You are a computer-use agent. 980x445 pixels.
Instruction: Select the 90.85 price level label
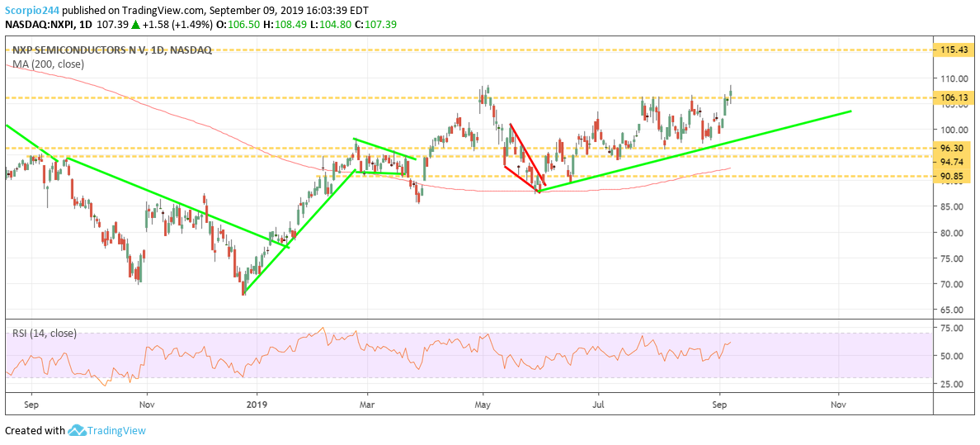(x=954, y=176)
